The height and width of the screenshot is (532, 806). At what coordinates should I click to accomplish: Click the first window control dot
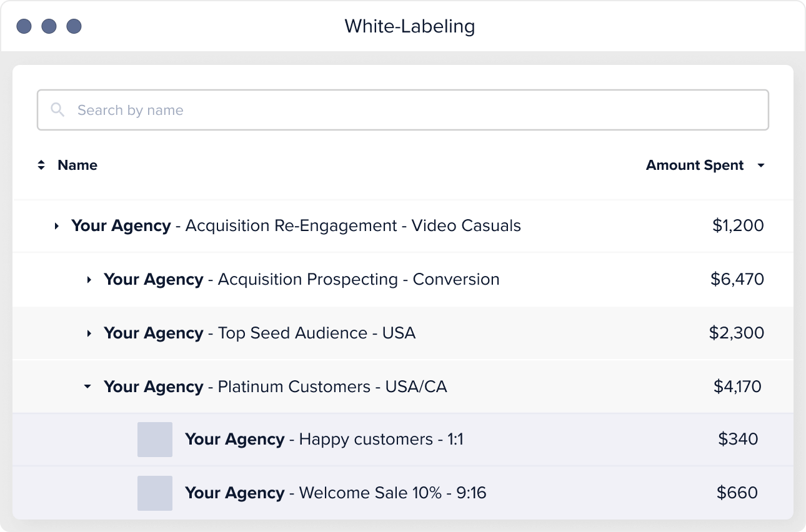pos(24,26)
